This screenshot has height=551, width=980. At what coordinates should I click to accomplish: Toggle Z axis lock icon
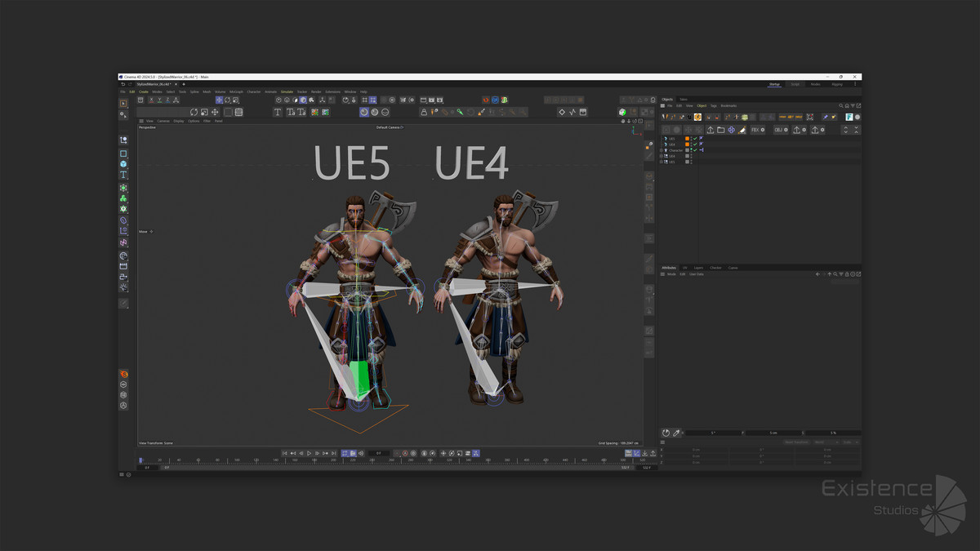[168, 100]
